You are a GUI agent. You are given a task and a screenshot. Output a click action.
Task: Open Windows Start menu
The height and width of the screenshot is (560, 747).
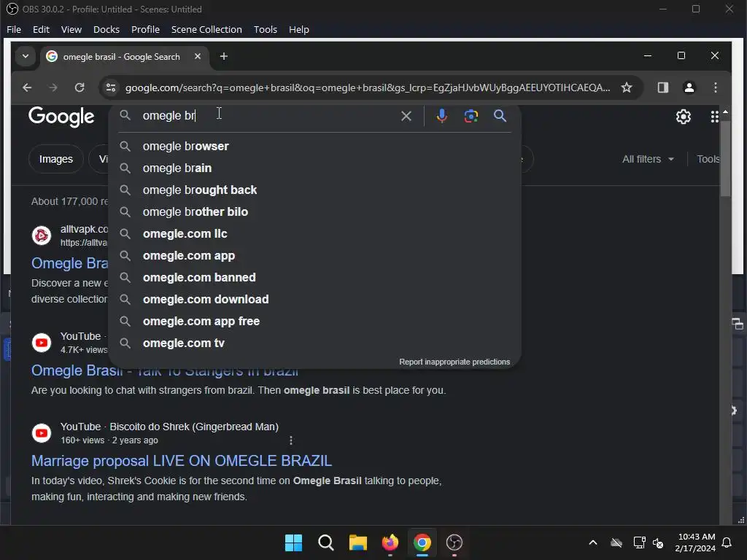(293, 542)
